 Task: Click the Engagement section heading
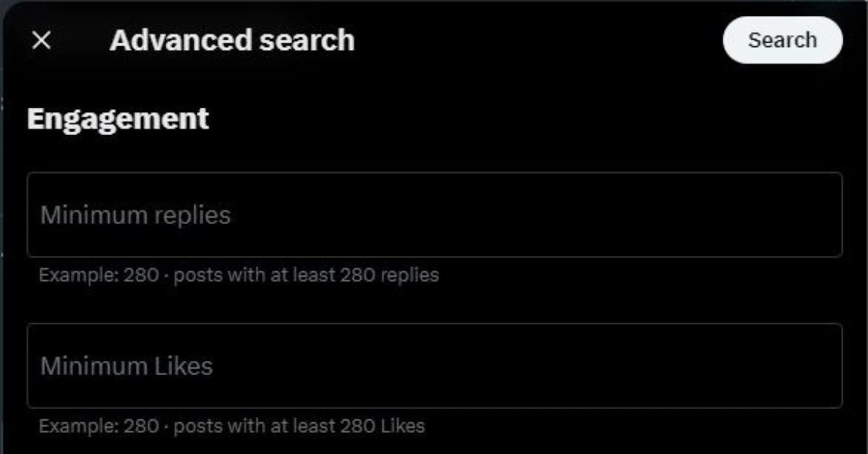[118, 119]
